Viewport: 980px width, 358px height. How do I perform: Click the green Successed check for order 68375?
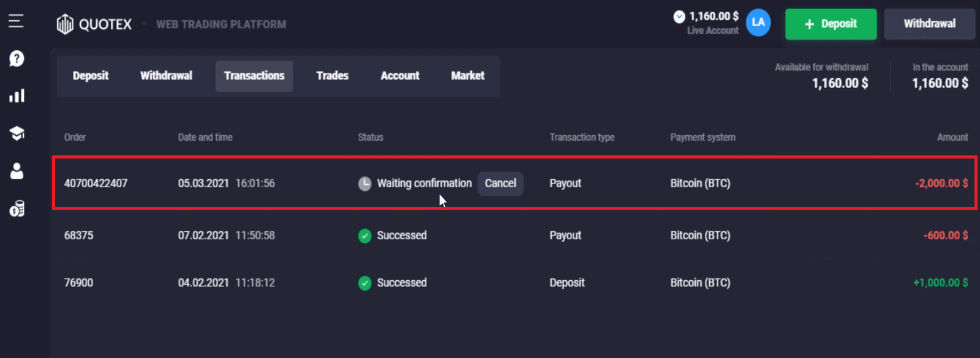[x=365, y=236]
